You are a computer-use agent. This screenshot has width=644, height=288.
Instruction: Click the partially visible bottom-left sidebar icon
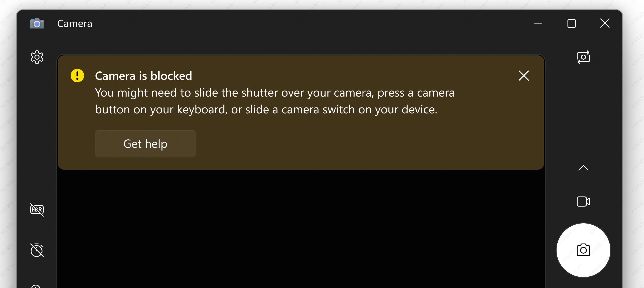pos(36,286)
